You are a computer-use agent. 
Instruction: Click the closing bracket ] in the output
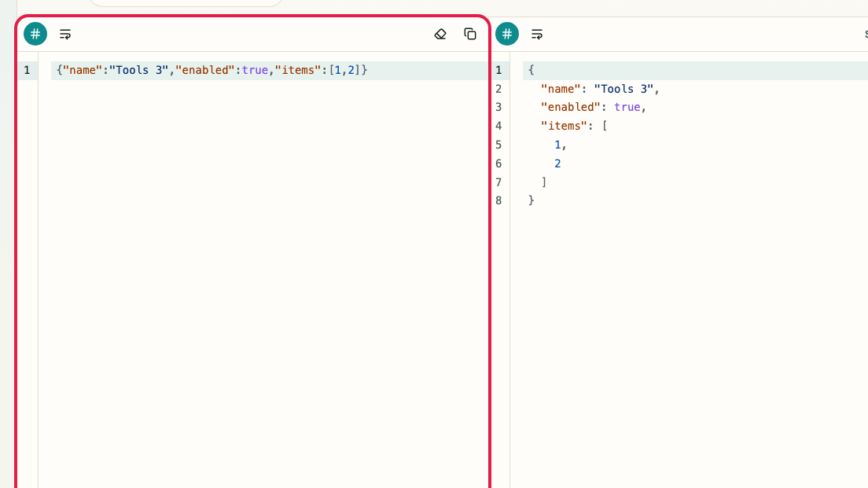click(544, 182)
